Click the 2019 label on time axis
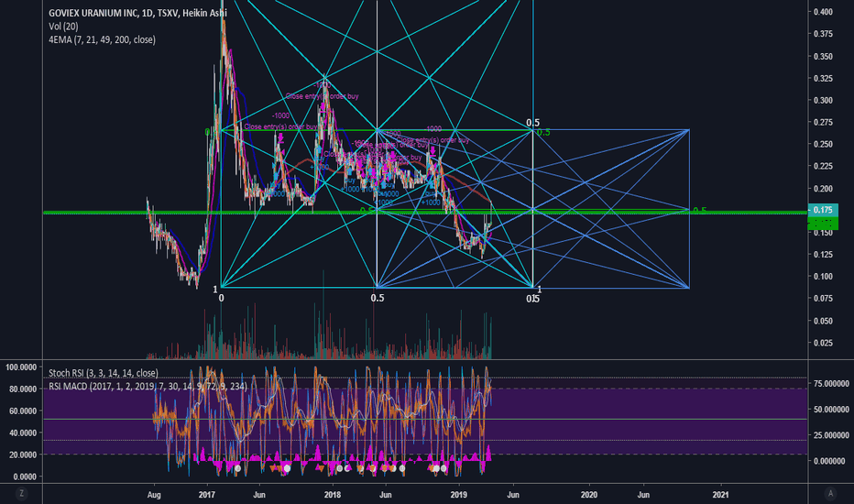This screenshot has width=854, height=504. [459, 495]
